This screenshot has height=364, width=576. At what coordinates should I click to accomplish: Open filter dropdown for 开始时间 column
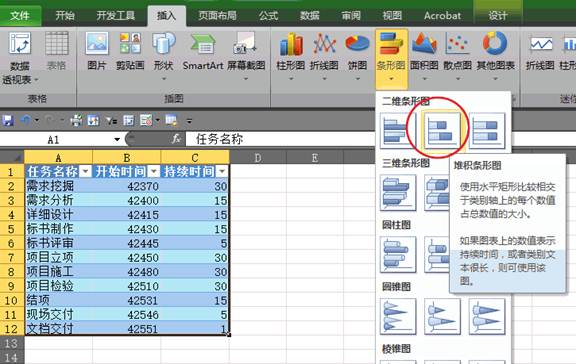(x=154, y=172)
